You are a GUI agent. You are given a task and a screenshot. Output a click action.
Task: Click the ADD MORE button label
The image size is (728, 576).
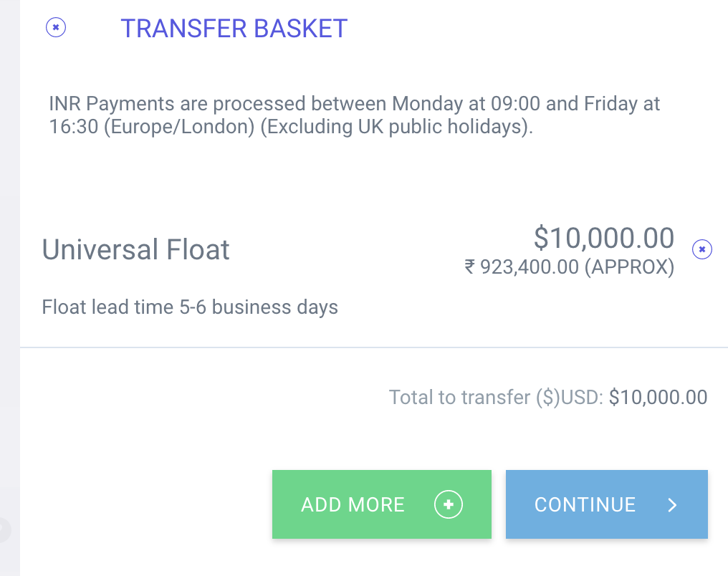point(353,504)
